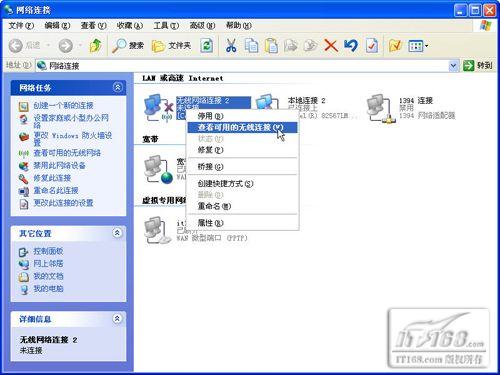
Task: Open the 工具(T) menu
Action: click(x=166, y=25)
